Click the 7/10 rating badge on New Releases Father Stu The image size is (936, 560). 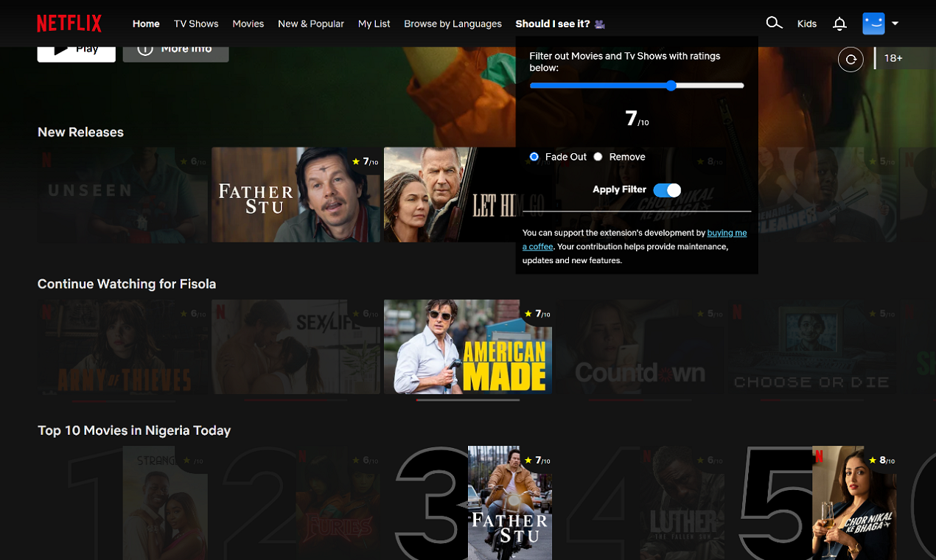[365, 161]
